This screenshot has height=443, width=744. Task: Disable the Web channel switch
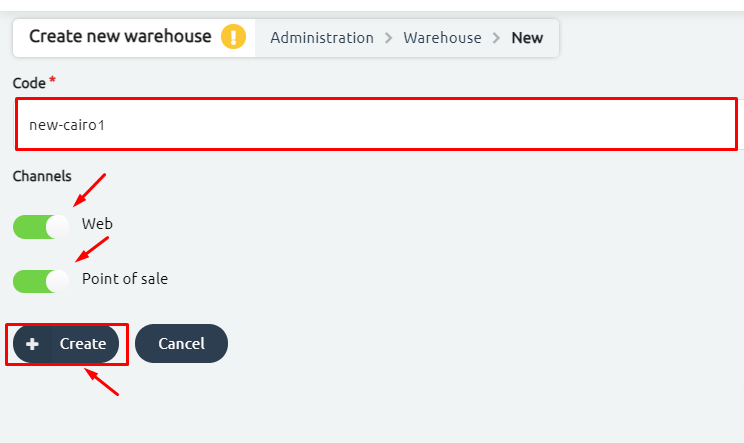point(41,227)
